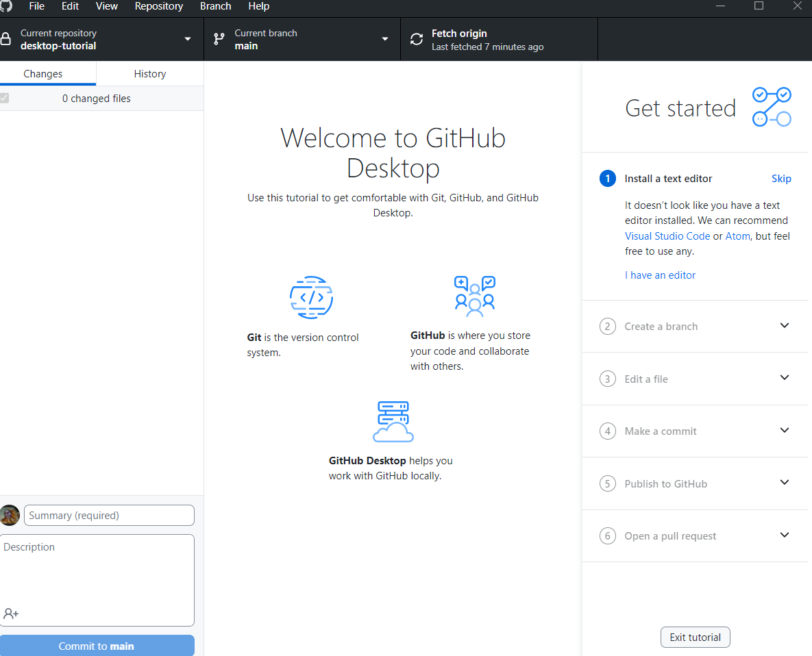Click the Git code globe illustration

311,297
